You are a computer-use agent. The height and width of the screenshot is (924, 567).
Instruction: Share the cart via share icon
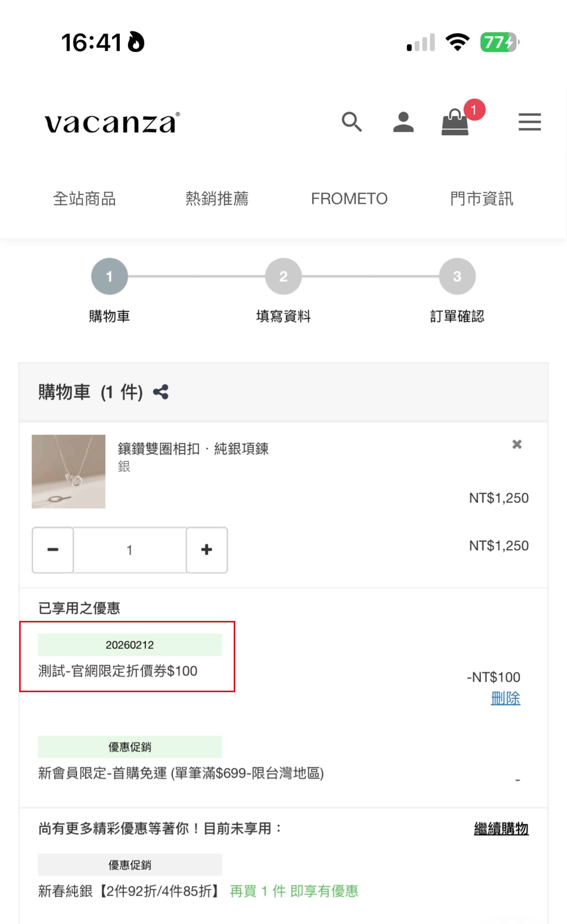click(161, 392)
